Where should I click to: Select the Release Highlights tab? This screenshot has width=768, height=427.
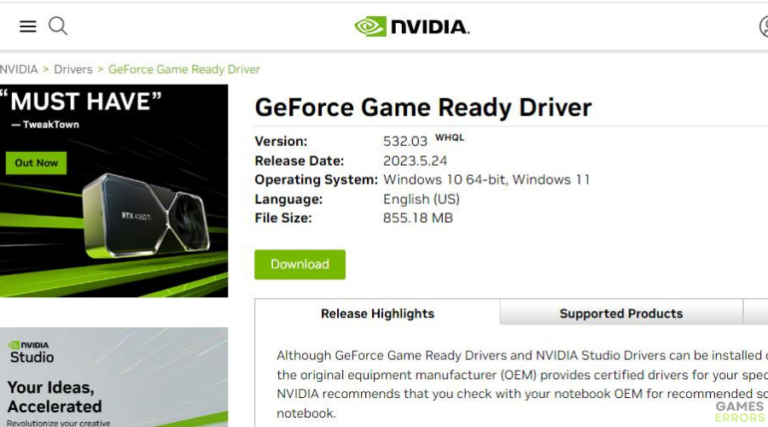point(377,313)
